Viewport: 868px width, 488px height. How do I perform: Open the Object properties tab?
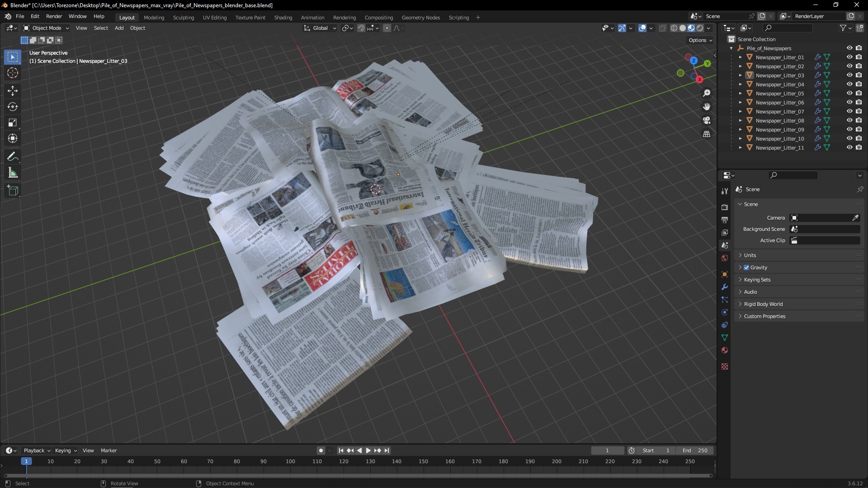725,274
